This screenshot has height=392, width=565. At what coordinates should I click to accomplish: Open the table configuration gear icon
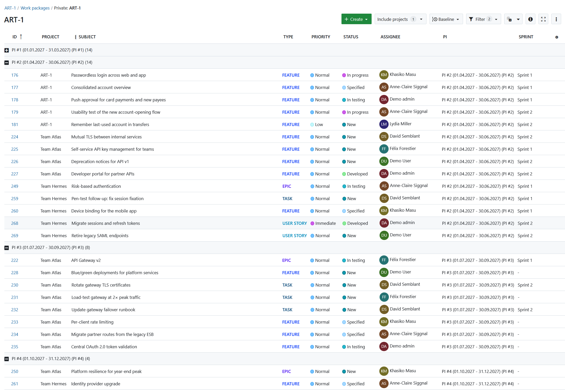pyautogui.click(x=557, y=37)
